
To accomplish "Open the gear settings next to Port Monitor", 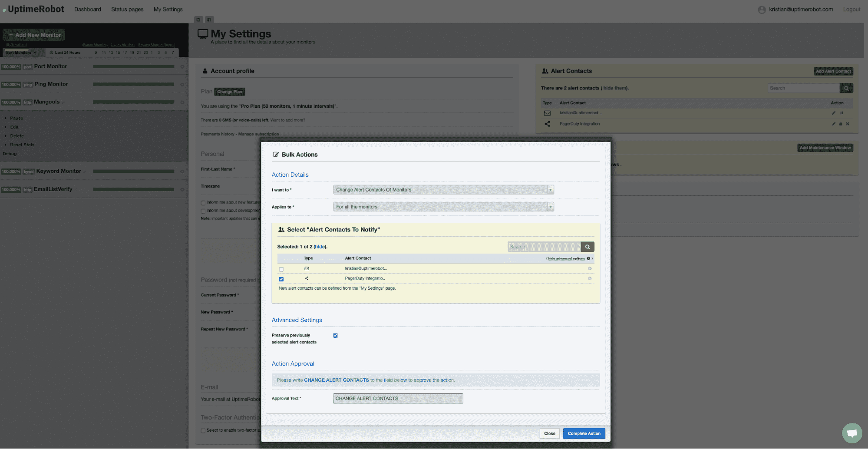I will (182, 66).
